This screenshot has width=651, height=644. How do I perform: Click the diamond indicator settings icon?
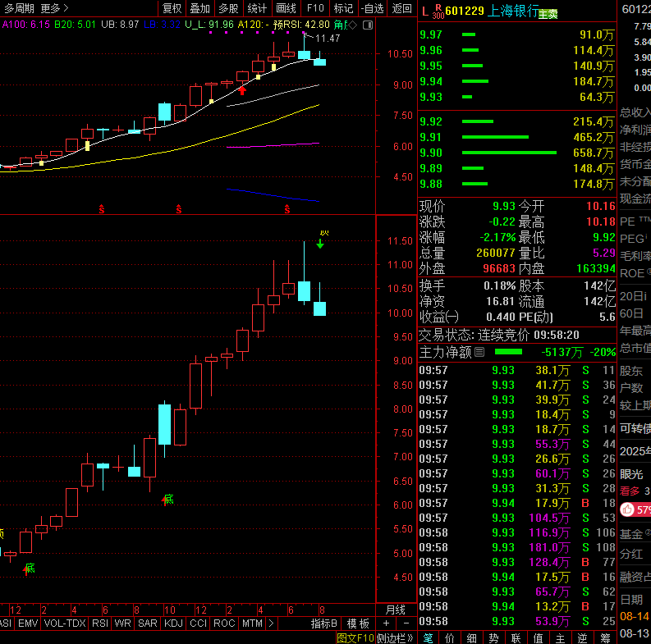353,25
